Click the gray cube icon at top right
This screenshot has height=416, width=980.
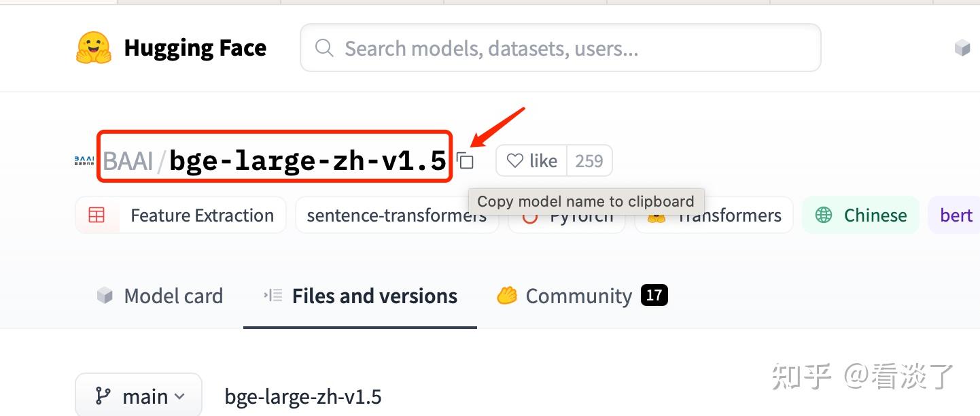[962, 48]
